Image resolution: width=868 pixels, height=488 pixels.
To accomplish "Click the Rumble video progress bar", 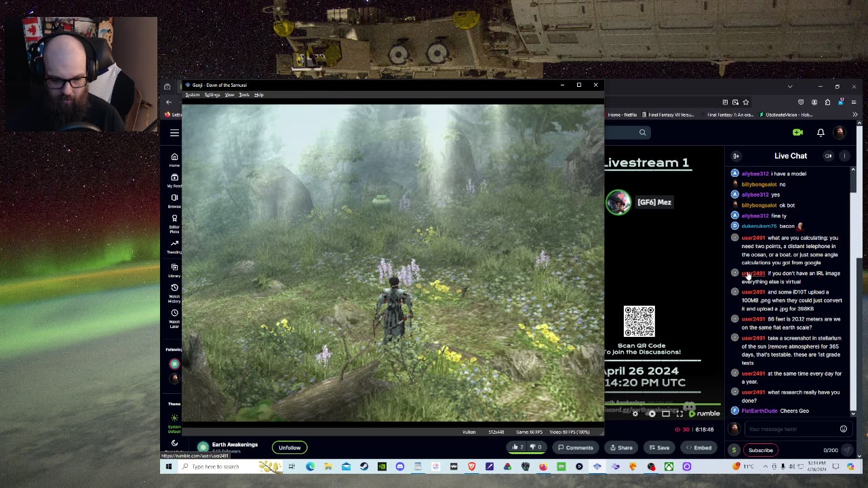I will [x=663, y=405].
